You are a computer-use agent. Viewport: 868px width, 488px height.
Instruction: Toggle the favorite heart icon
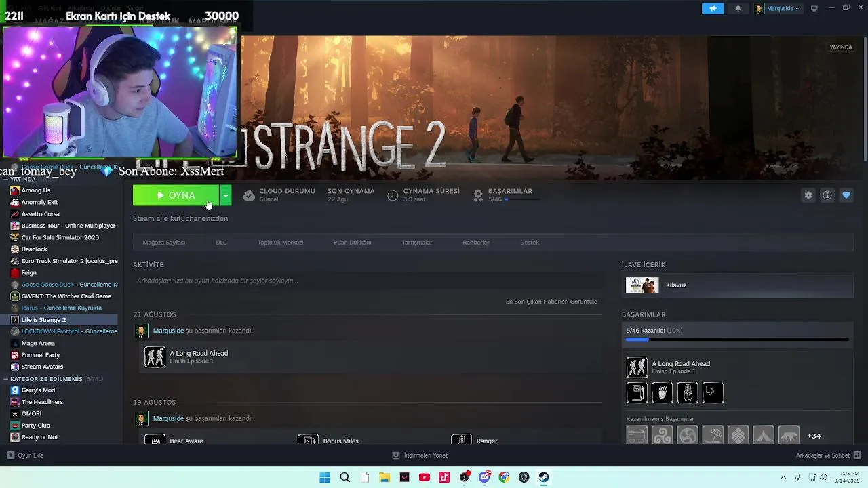(x=846, y=195)
